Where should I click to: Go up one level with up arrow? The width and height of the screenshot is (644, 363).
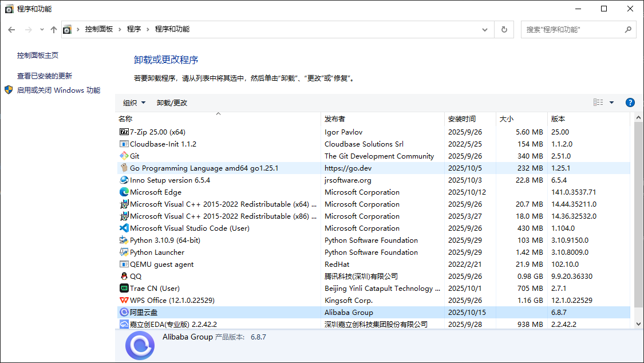tap(54, 29)
